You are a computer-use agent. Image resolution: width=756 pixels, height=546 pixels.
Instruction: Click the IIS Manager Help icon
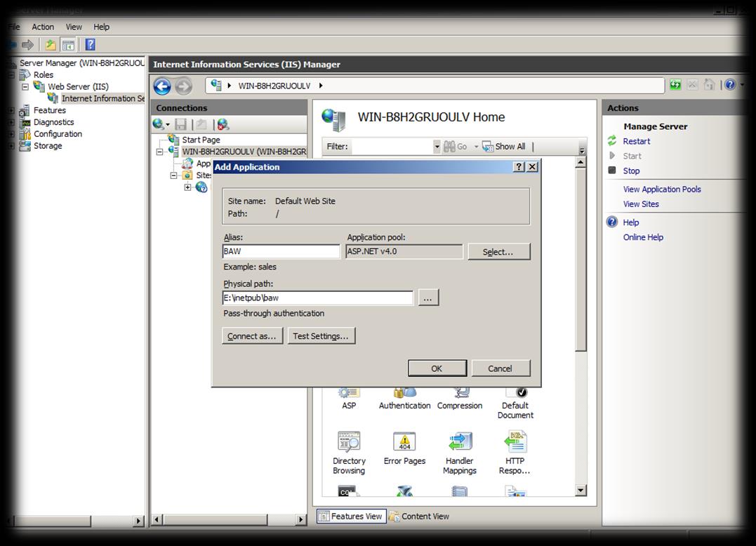[x=730, y=86]
